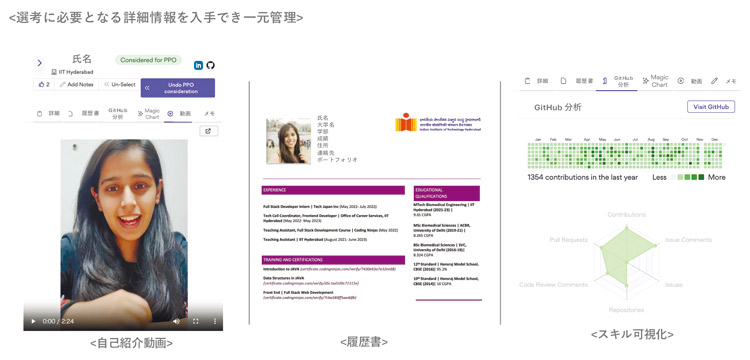This screenshot has height=360, width=750.
Task: Open GitHub 分析 tab in the video panel
Action: [x=118, y=113]
